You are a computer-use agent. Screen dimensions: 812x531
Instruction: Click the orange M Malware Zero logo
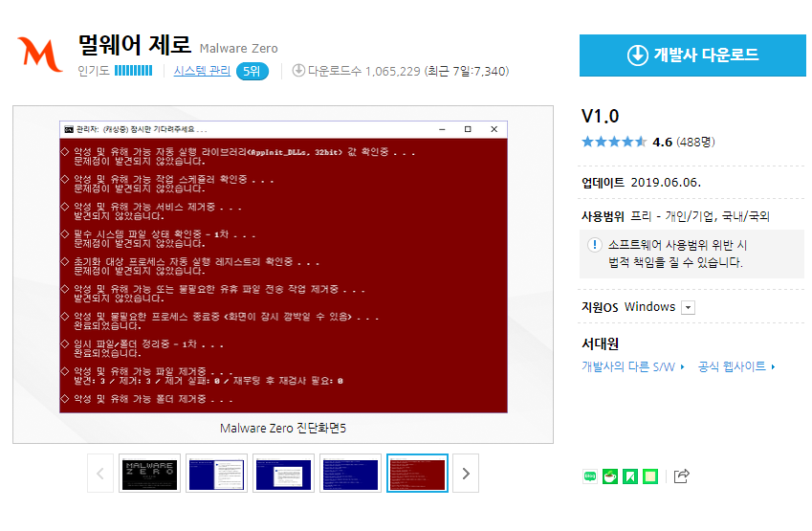coord(40,54)
